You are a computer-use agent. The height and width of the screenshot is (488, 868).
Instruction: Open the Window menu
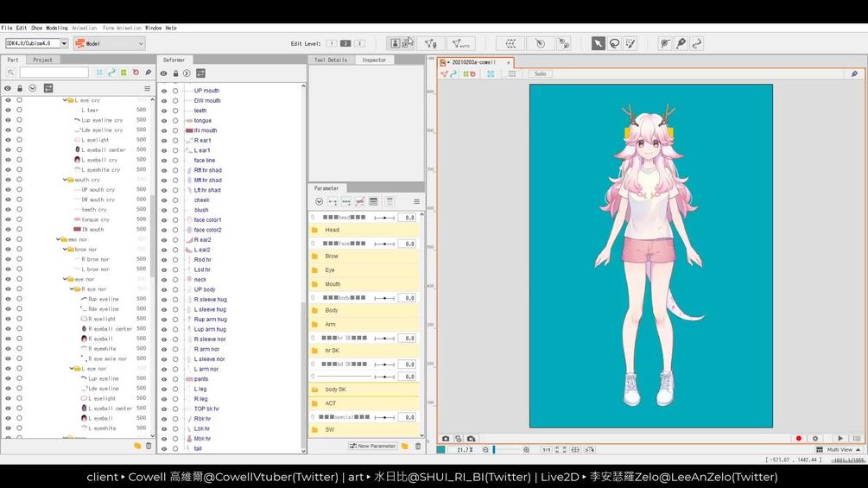coord(154,28)
